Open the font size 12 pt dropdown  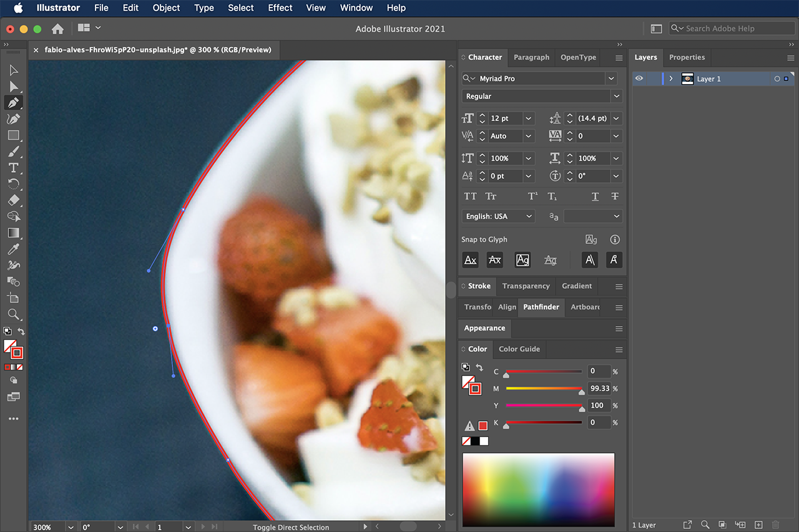[529, 118]
